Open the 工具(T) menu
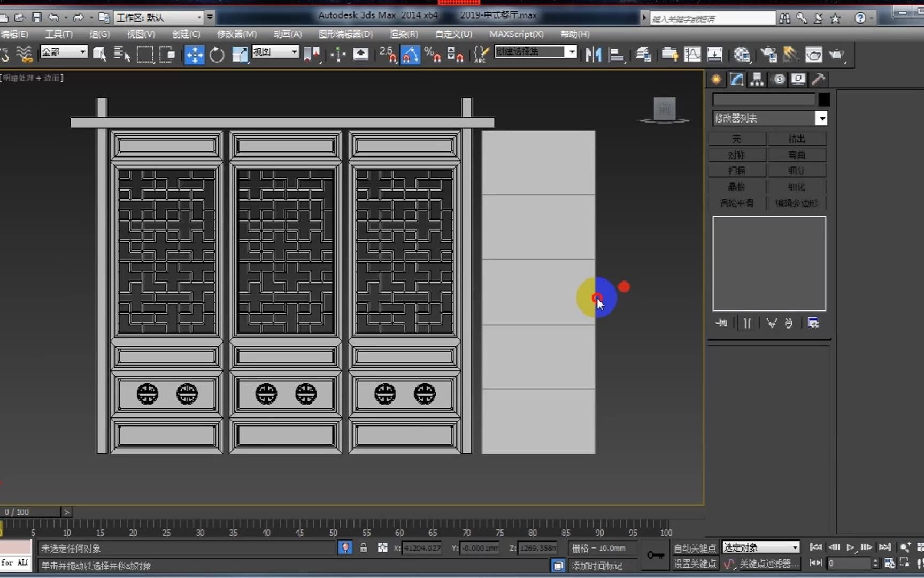This screenshot has height=578, width=924. (59, 34)
